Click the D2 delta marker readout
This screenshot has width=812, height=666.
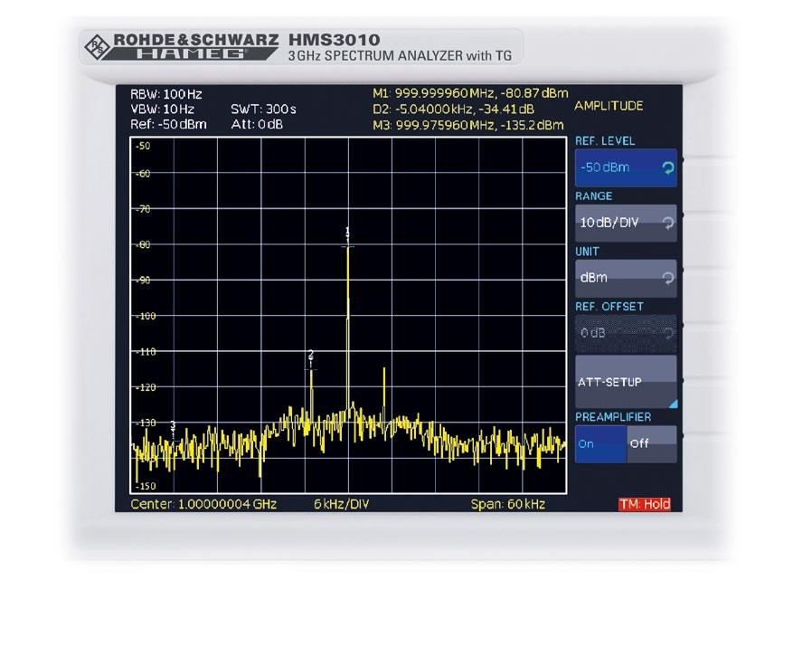tap(453, 109)
